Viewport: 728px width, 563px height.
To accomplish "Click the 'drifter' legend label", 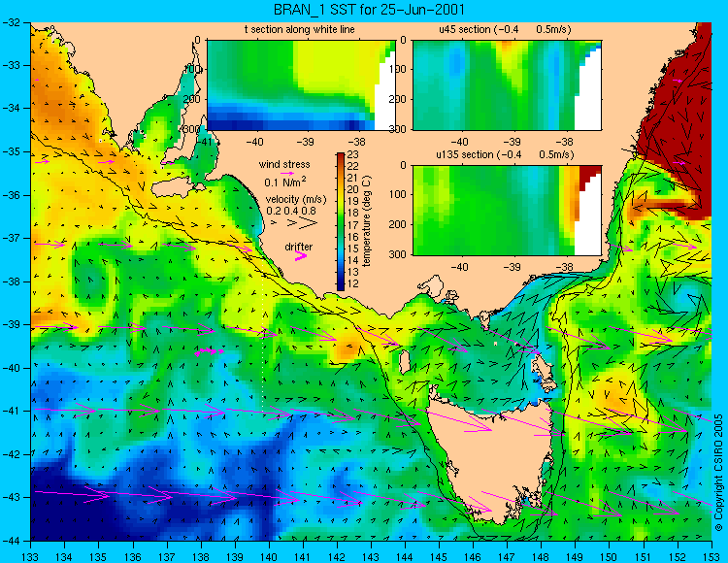I will click(x=299, y=247).
